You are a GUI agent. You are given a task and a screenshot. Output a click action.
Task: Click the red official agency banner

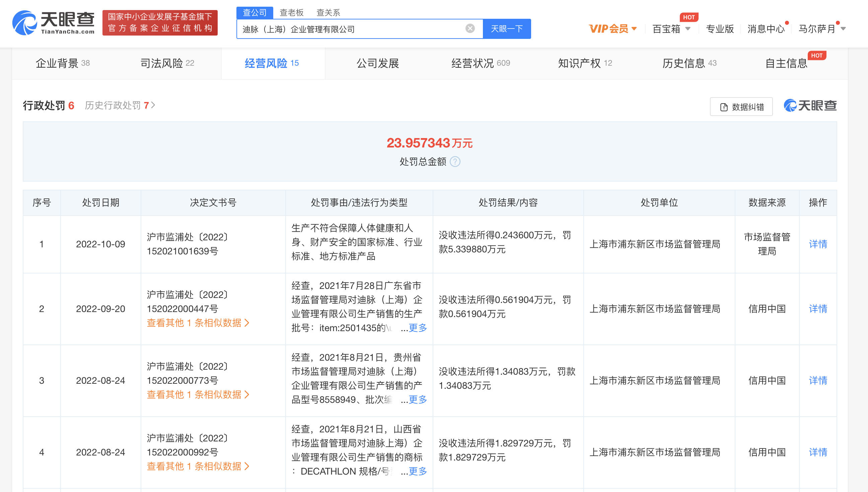pyautogui.click(x=160, y=23)
